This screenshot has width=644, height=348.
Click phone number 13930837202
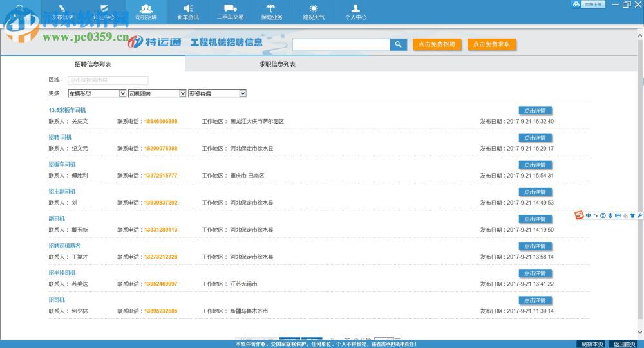[160, 203]
